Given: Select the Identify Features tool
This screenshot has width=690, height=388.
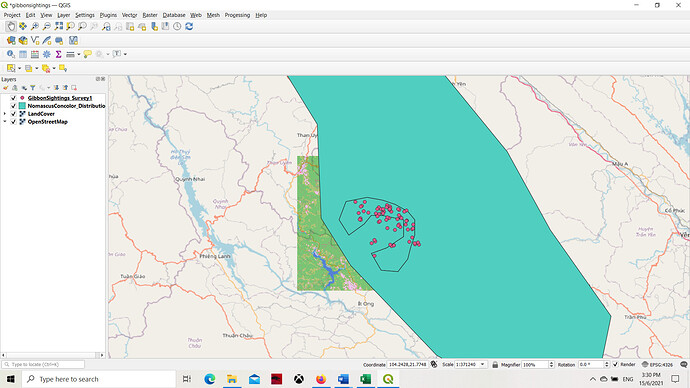Looking at the screenshot, I should 11,54.
